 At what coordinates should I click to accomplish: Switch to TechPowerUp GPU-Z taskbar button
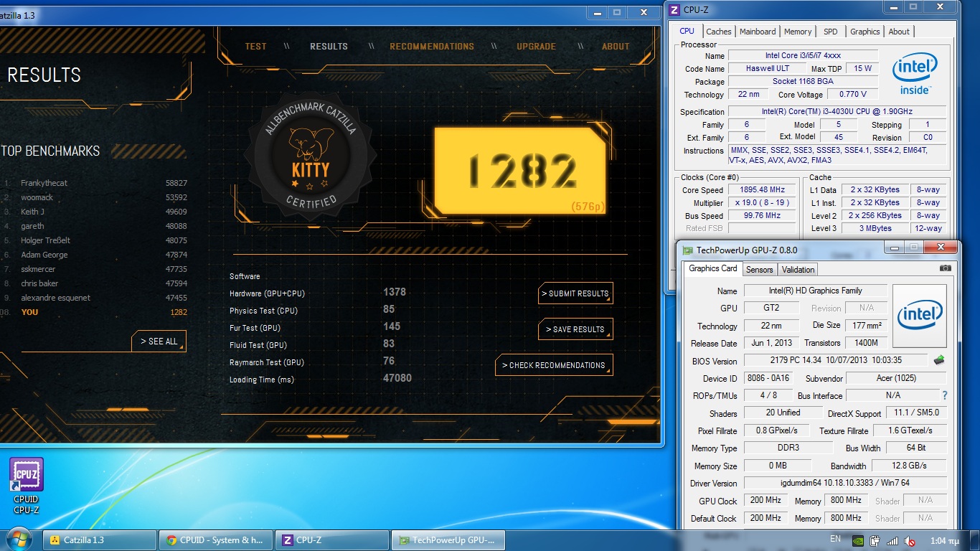448,540
